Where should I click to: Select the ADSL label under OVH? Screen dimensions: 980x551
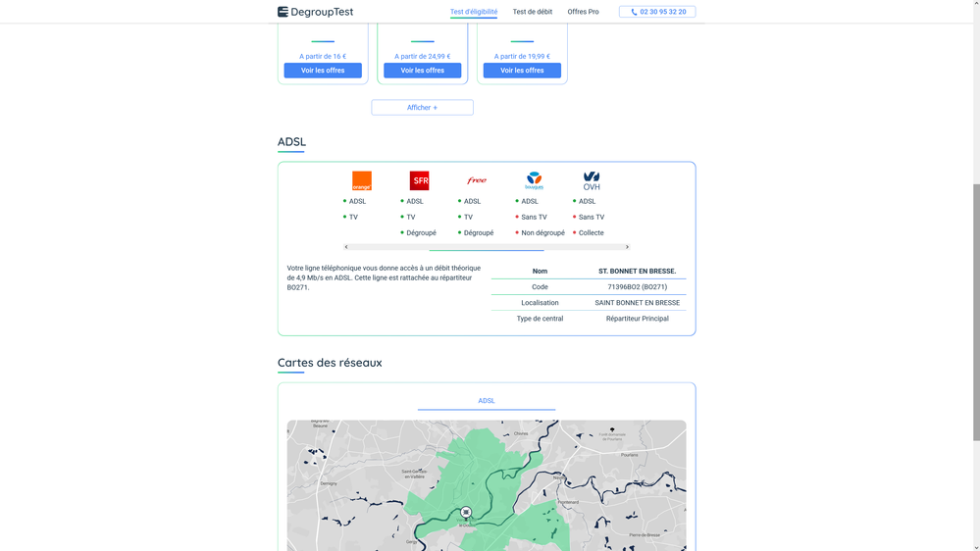[587, 201]
